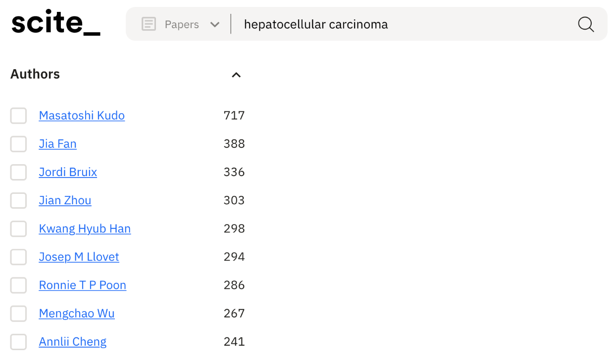Click the scite_ logo
The width and height of the screenshot is (613, 364).
[x=55, y=22]
